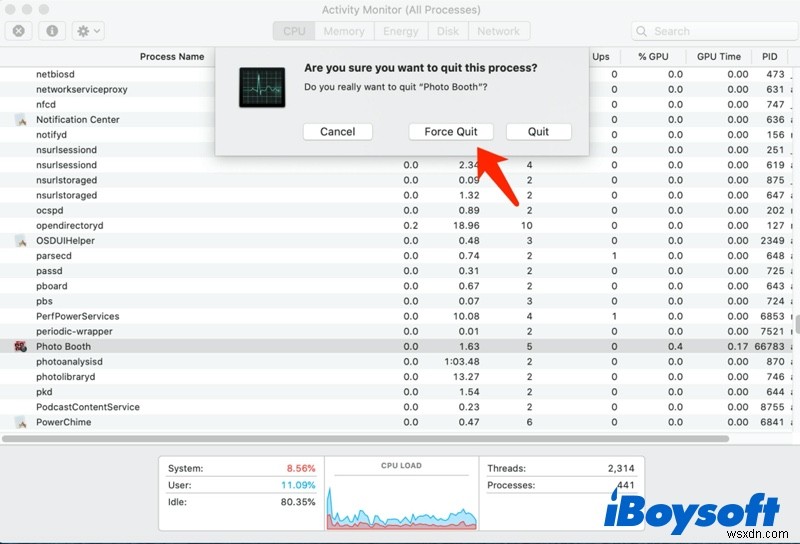The height and width of the screenshot is (544, 800).
Task: Select the OSDUIHelper process name
Action: tap(65, 241)
